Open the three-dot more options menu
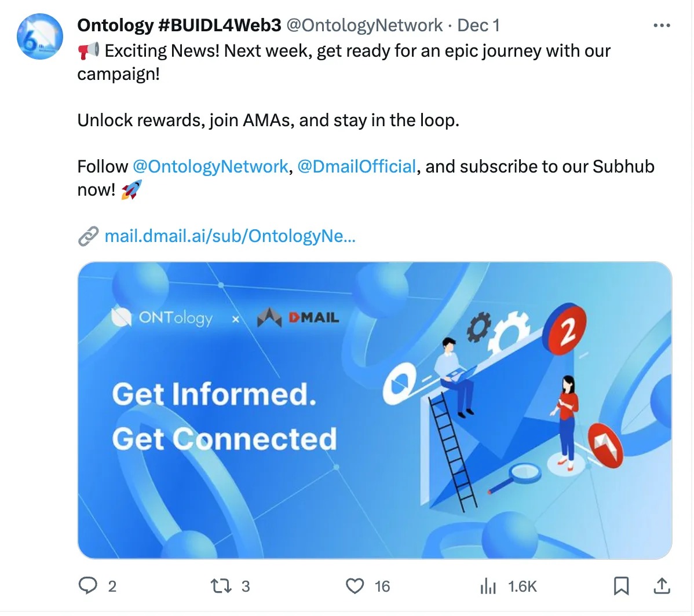694x616 pixels. [x=662, y=25]
